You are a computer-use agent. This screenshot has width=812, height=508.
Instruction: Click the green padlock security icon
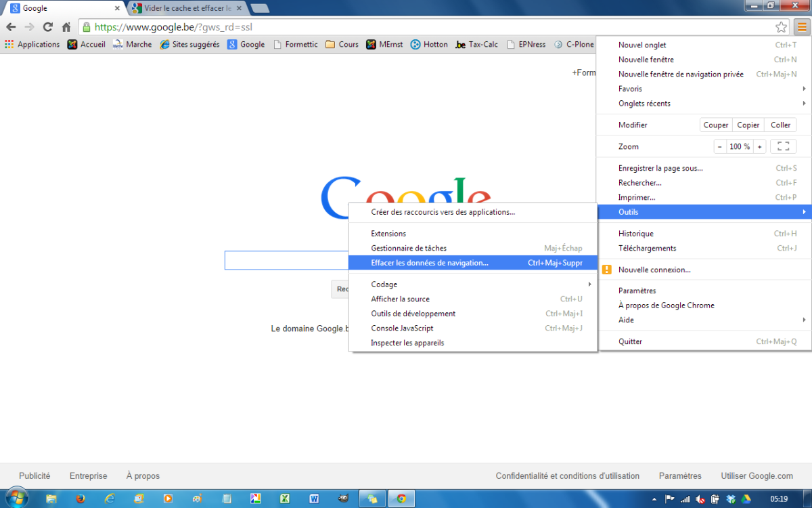pyautogui.click(x=86, y=27)
